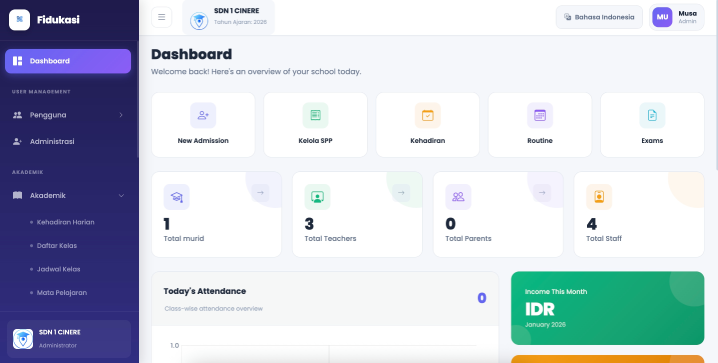Viewport: 718px width, 363px height.
Task: Click school logo icon at sidebar bottom
Action: coord(23,339)
